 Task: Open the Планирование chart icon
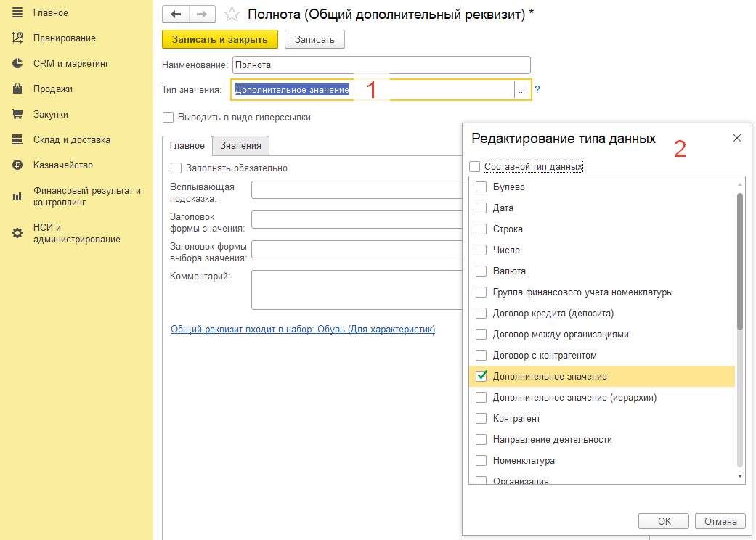[17, 38]
